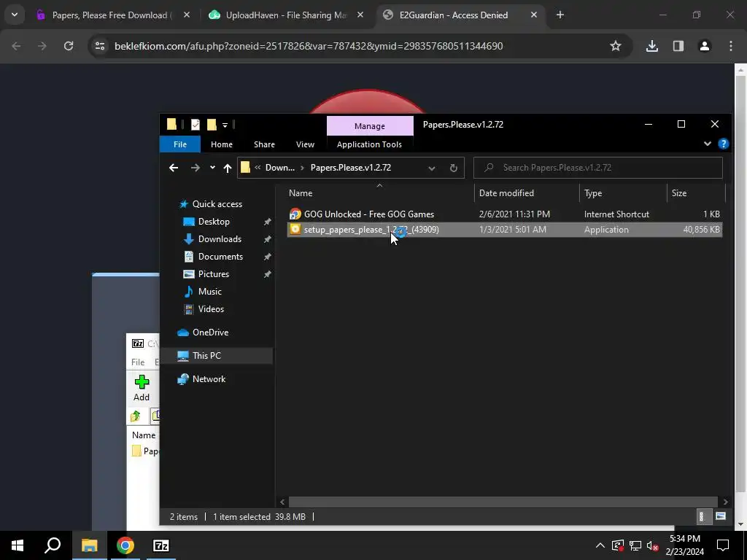Open the notification center
Screen dimensions: 747x560
pyautogui.click(x=723, y=545)
